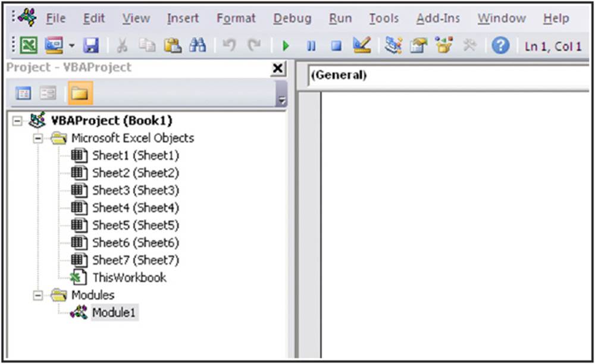Collapse the Modules folder node
This screenshot has width=595, height=364.
click(38, 296)
